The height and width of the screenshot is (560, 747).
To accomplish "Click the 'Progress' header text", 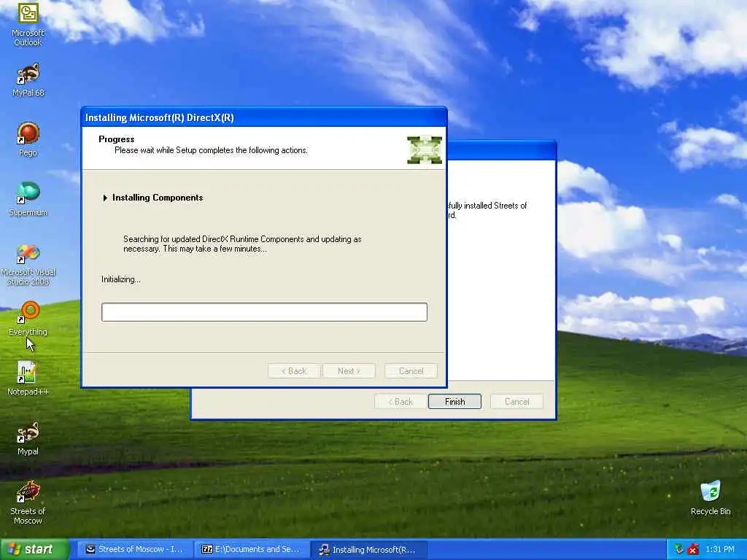I will click(x=116, y=139).
